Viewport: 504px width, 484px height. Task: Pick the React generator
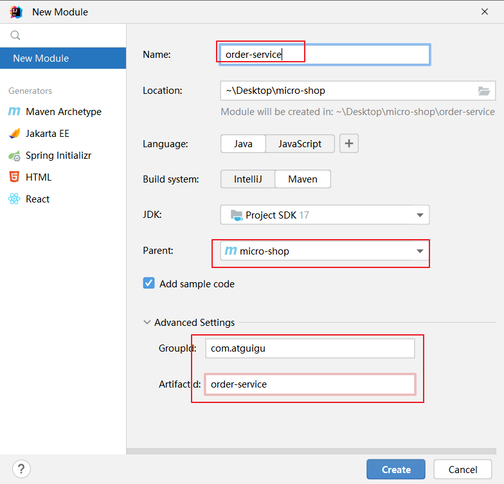pos(29,199)
